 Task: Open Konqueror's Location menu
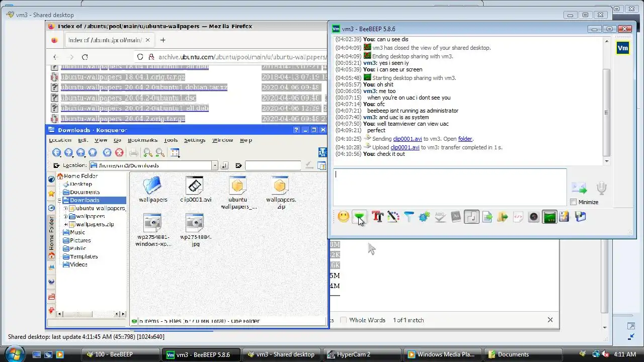point(60,140)
